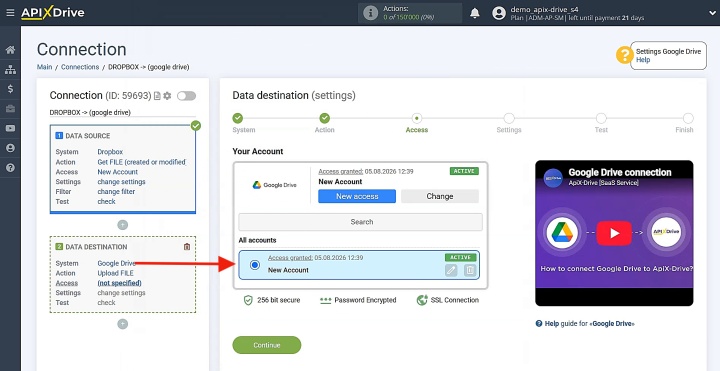Open data source change settings link

click(x=121, y=182)
